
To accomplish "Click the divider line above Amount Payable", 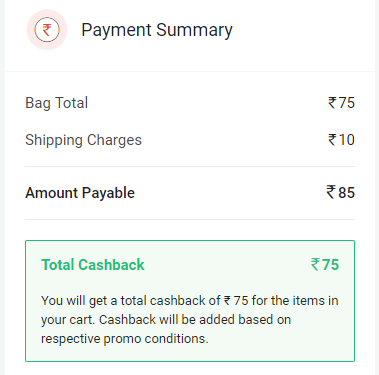I will pyautogui.click(x=190, y=166).
